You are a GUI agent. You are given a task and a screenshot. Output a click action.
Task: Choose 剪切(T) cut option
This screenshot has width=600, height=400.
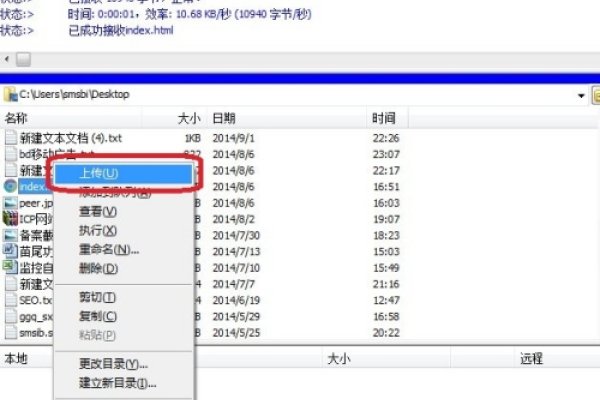[x=97, y=298]
